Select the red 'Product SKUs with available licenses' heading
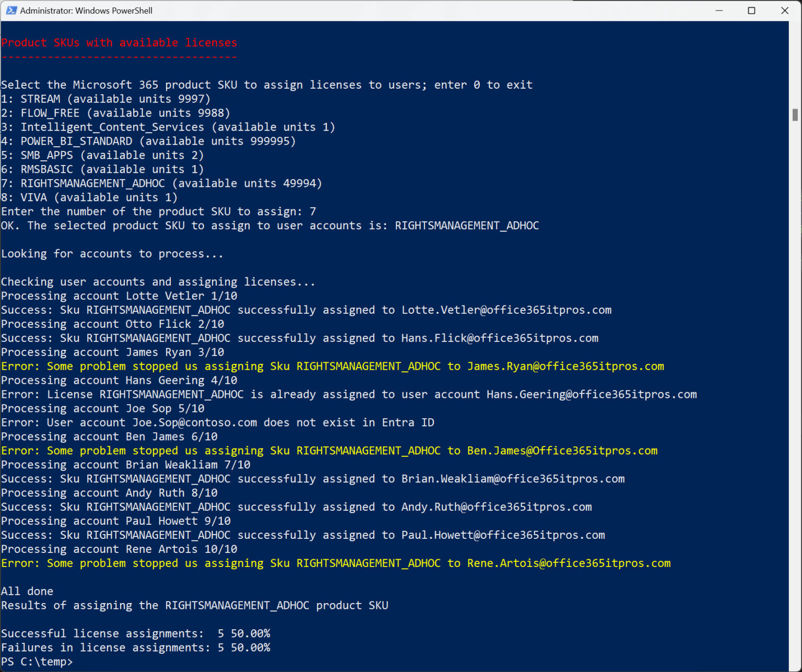Viewport: 802px width, 672px height. [x=119, y=42]
